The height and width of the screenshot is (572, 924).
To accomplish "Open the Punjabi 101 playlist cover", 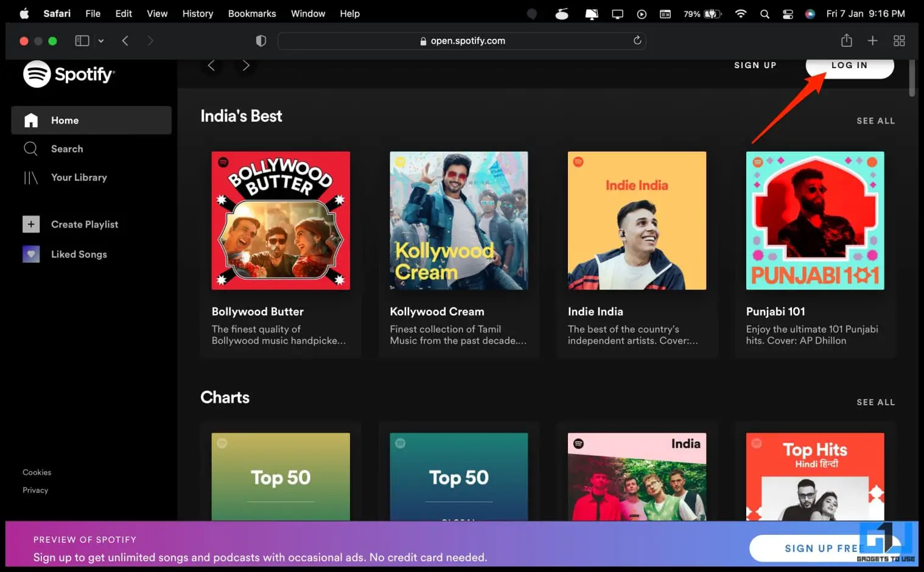I will pyautogui.click(x=815, y=220).
